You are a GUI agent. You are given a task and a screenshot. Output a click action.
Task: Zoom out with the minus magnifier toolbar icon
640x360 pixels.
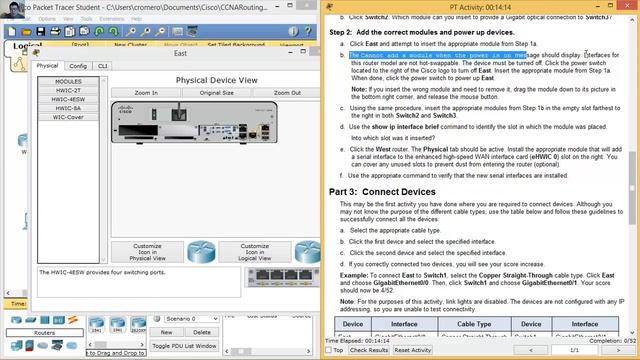pyautogui.click(x=160, y=31)
